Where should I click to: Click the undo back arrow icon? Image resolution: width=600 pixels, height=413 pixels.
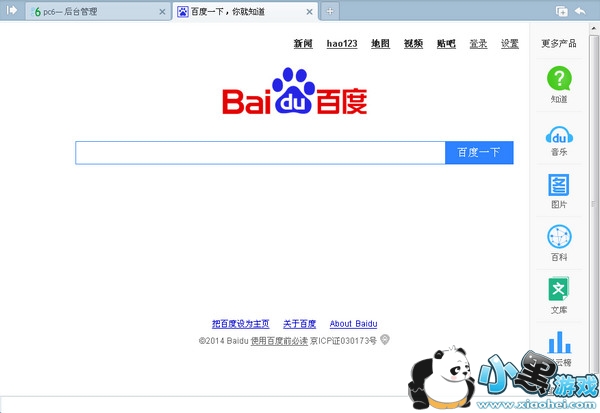(x=580, y=11)
